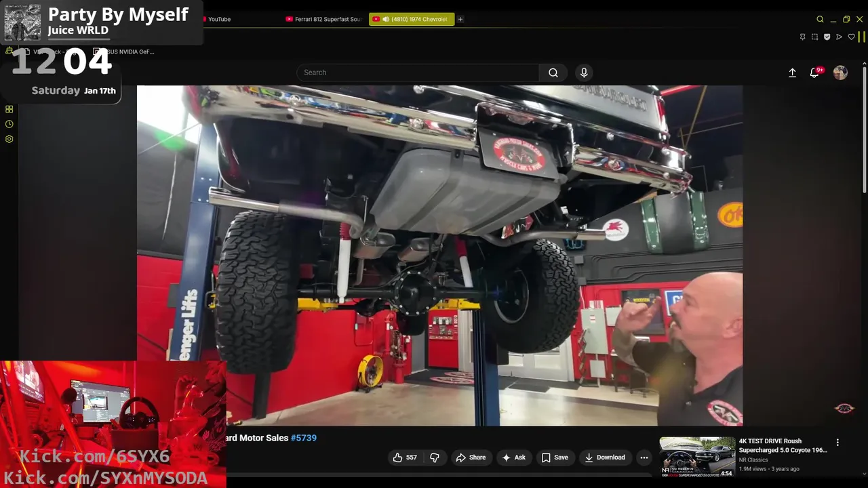Open YouTube notifications bell
Viewport: 868px width, 488px height.
click(815, 73)
